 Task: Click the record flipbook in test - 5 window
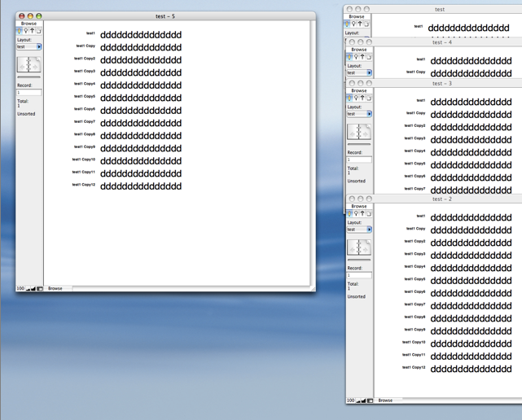29,64
